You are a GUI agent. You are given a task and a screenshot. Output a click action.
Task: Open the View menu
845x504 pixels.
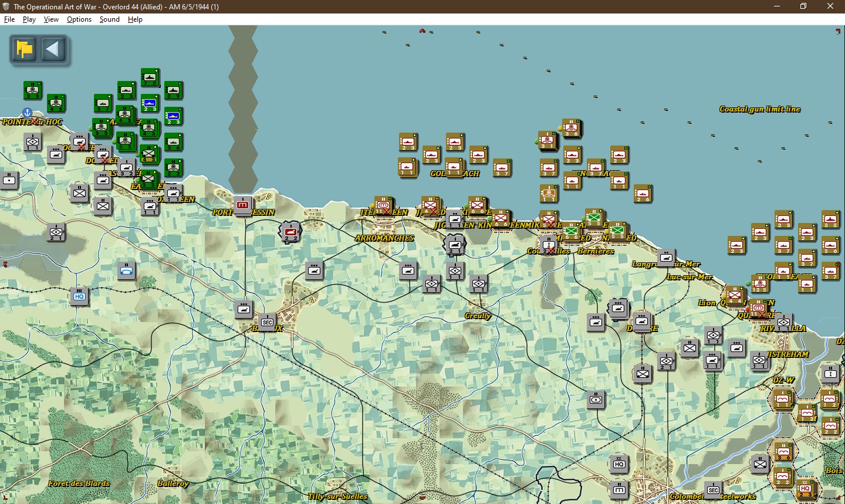[51, 19]
